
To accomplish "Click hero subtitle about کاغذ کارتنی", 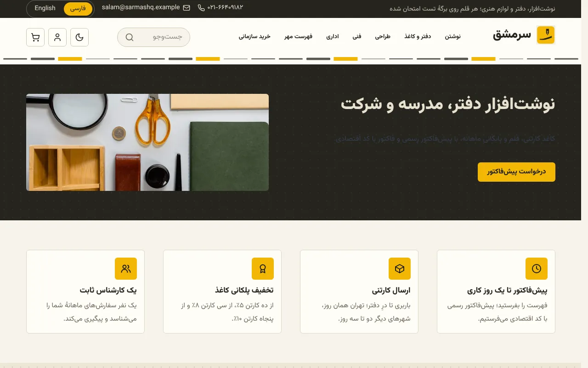I will (445, 138).
